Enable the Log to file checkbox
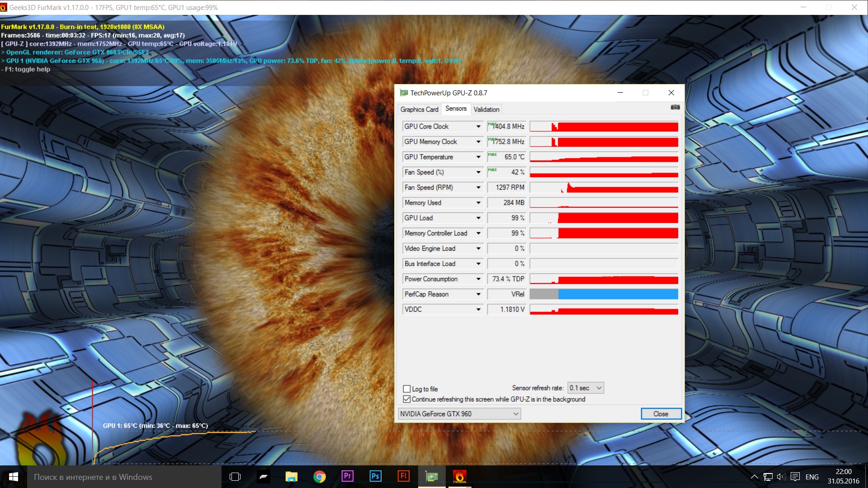This screenshot has height=488, width=868. (x=407, y=389)
